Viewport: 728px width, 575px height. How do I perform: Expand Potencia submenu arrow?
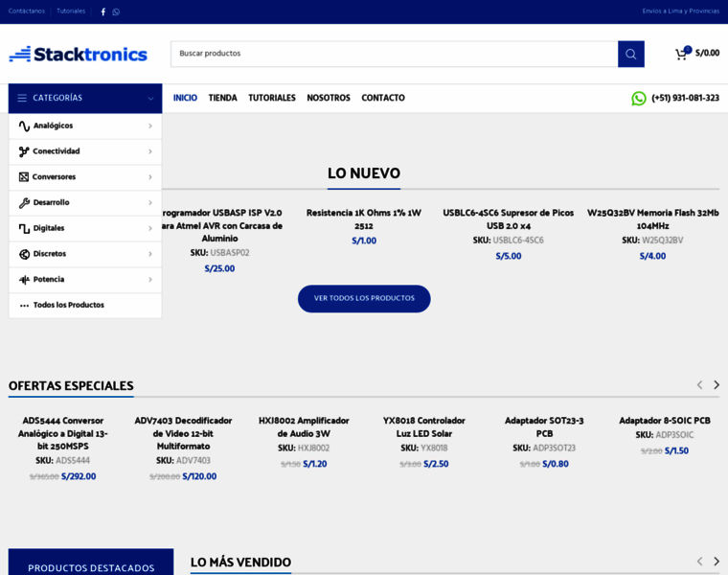[x=150, y=279]
